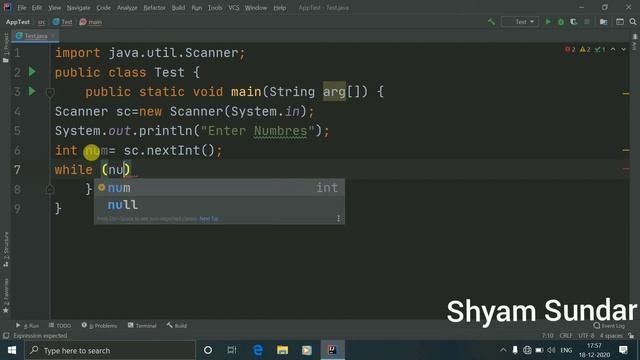Screen dimensions: 640x360
Task: Open the Navigate menu
Action: [x=78, y=8]
